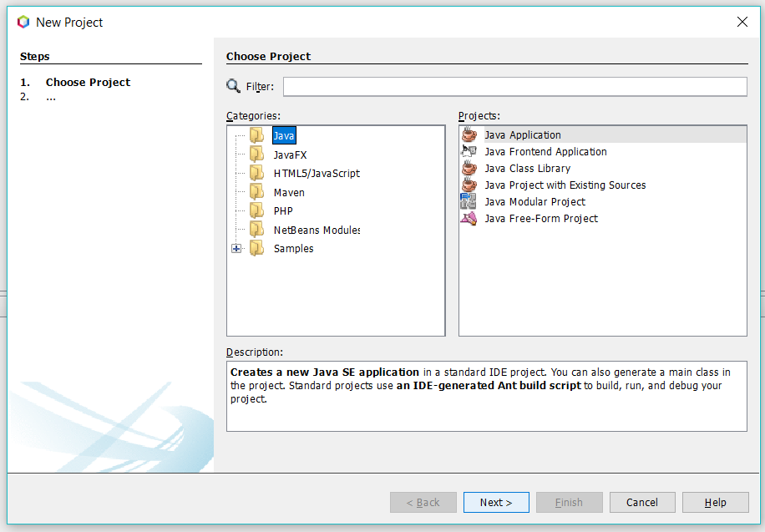Select the Java category
The width and height of the screenshot is (765, 532).
[x=284, y=135]
